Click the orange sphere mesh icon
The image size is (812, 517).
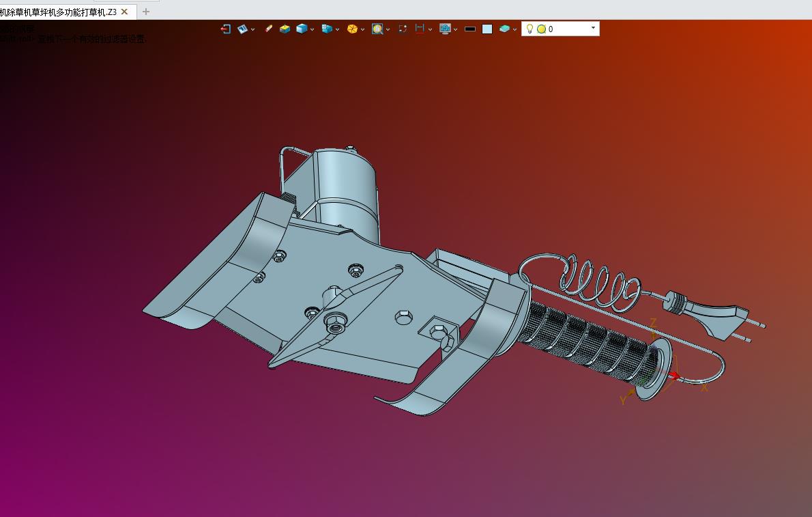(x=352, y=29)
